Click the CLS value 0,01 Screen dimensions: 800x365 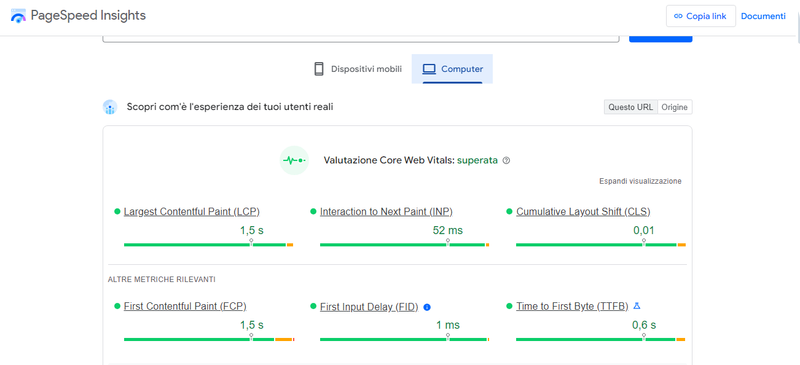(643, 231)
